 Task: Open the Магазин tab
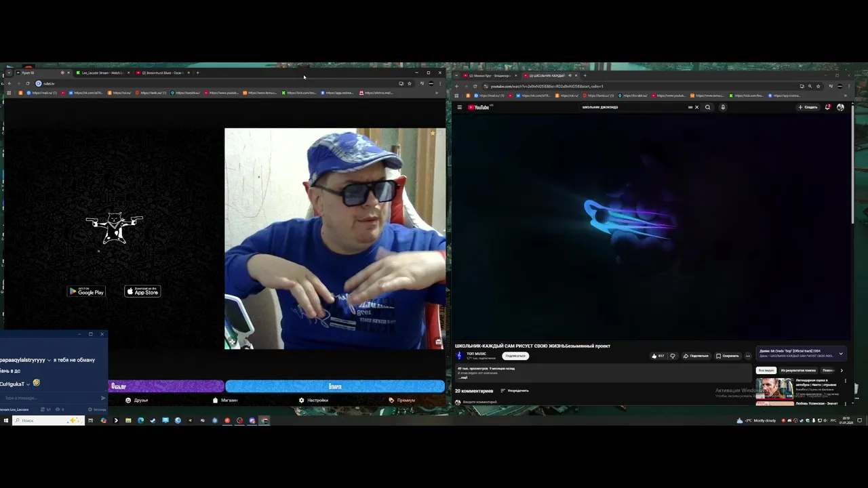(x=225, y=401)
